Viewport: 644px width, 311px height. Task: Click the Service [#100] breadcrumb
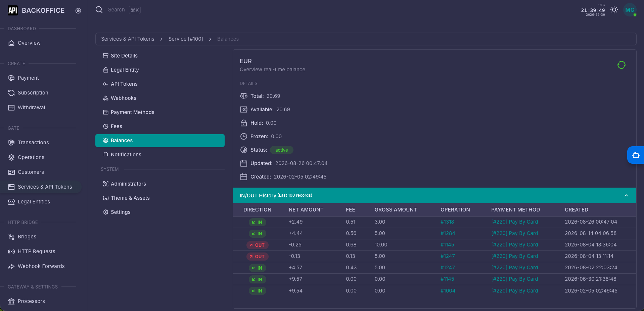[186, 39]
